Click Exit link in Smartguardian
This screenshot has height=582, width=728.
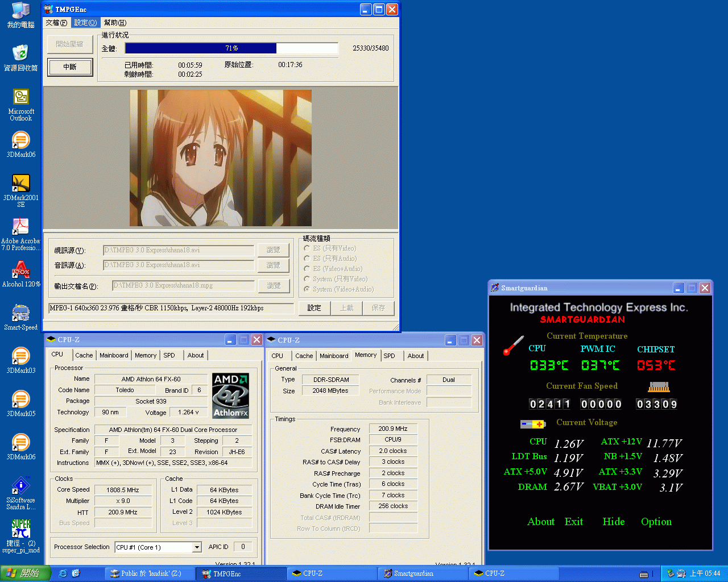click(574, 522)
